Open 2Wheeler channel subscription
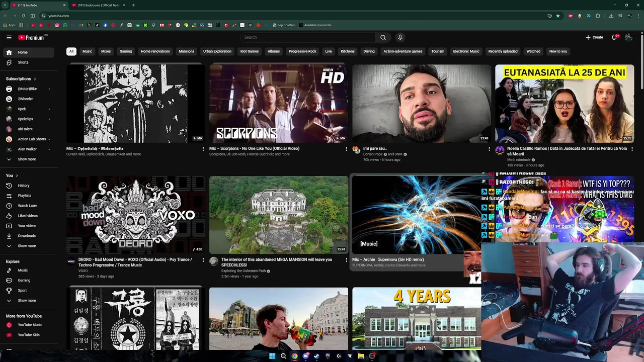 coord(29,99)
